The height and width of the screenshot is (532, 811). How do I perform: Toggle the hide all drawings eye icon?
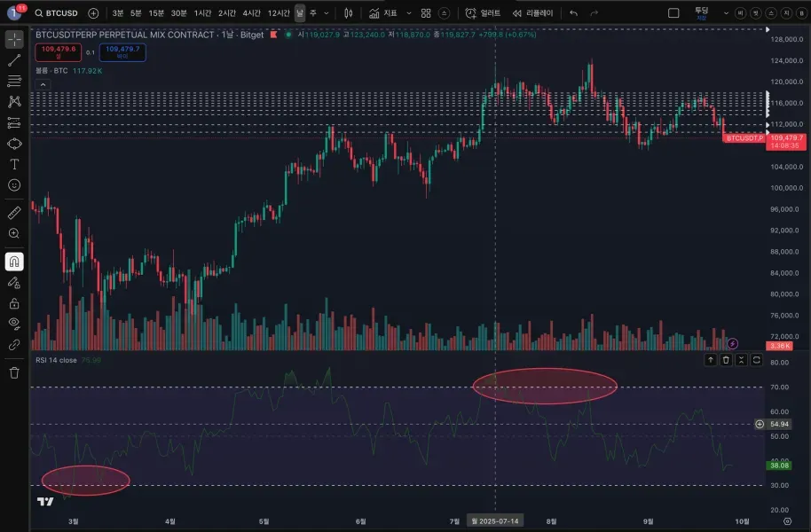point(13,325)
